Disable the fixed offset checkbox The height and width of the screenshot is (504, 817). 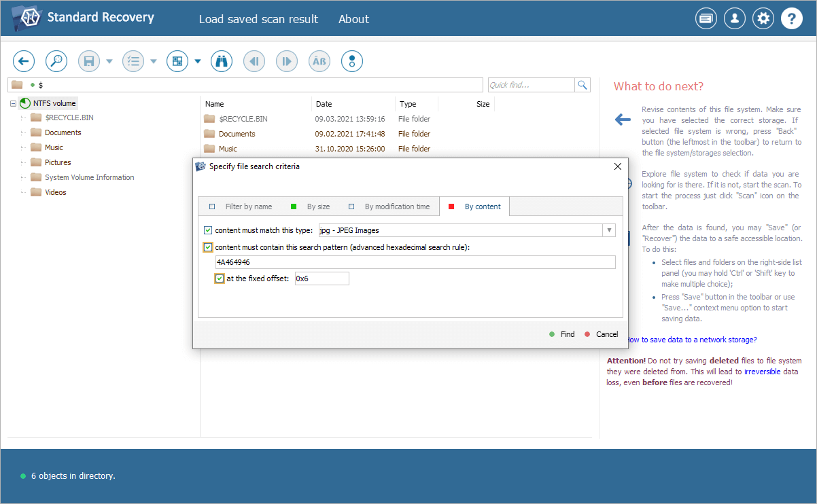tap(220, 278)
